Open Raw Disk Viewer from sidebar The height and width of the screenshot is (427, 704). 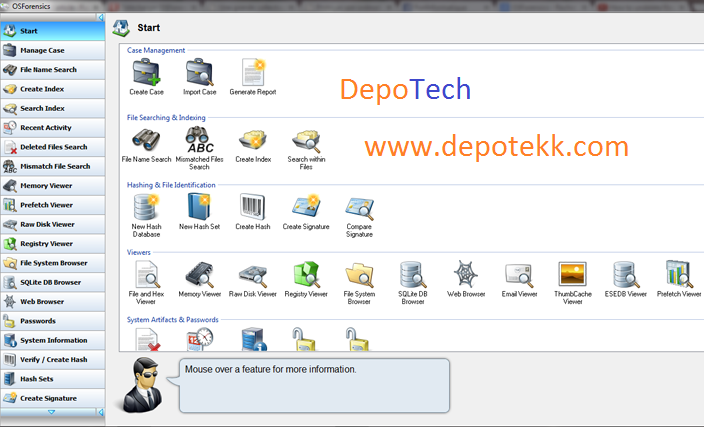53,224
